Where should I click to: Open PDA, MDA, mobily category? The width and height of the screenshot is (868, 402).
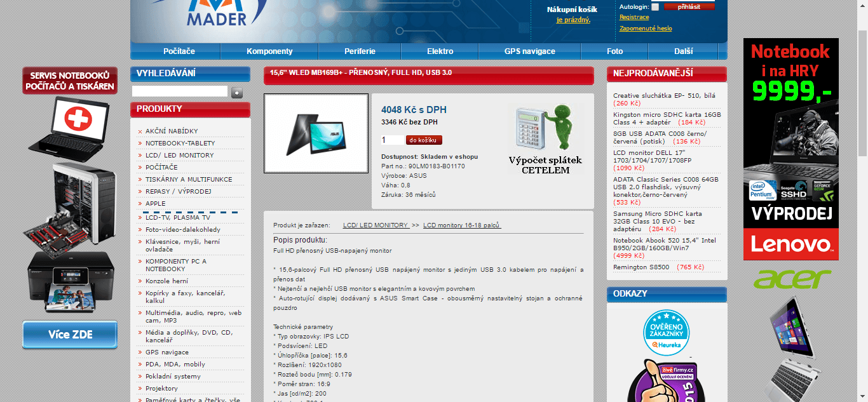pyautogui.click(x=175, y=365)
